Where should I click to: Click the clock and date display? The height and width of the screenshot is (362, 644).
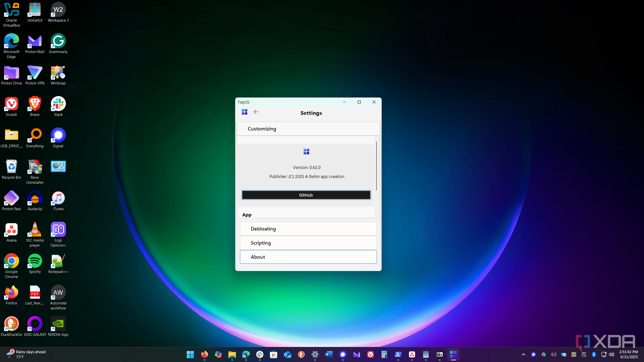[x=628, y=354]
